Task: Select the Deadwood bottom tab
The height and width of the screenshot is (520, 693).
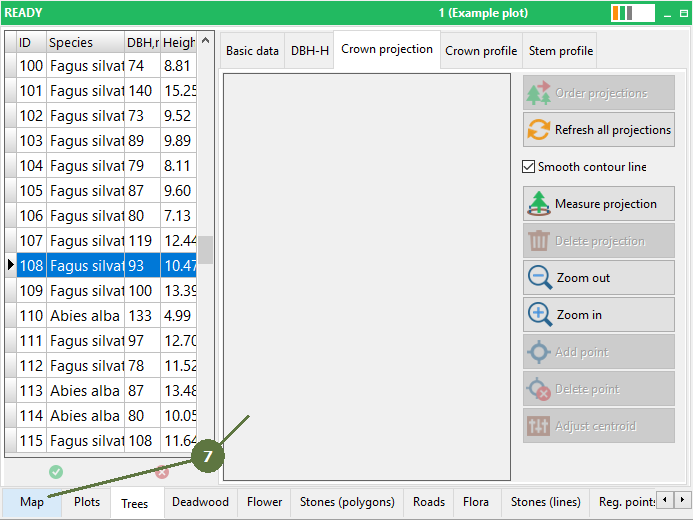Action: coord(200,502)
